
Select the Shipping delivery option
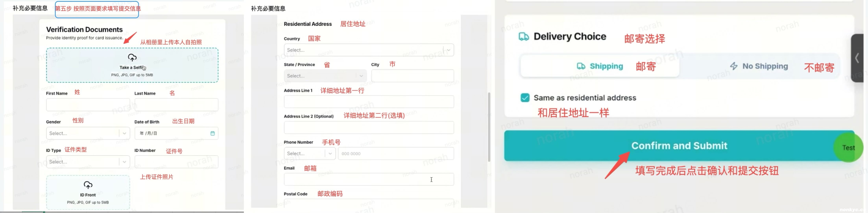pos(600,66)
